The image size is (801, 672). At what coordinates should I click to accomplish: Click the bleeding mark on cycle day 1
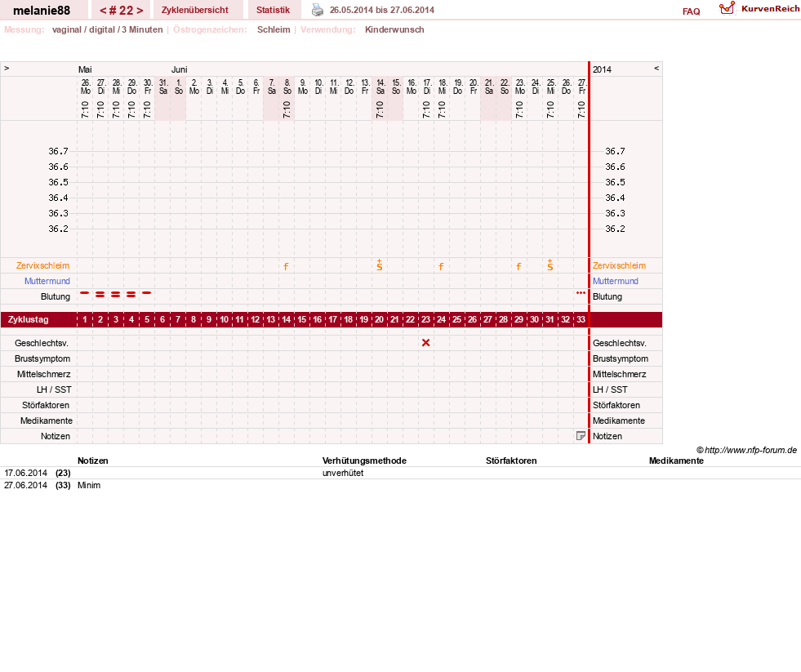[85, 293]
